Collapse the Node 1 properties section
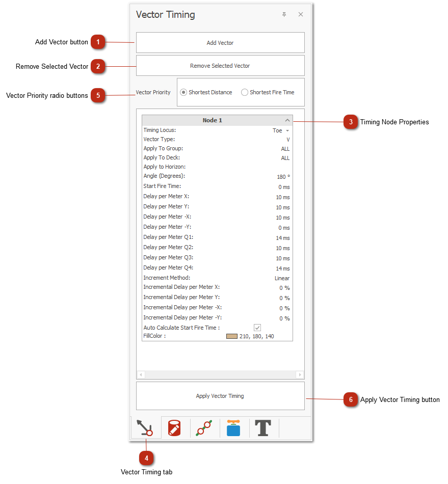The height and width of the screenshot is (484, 448). coord(287,120)
